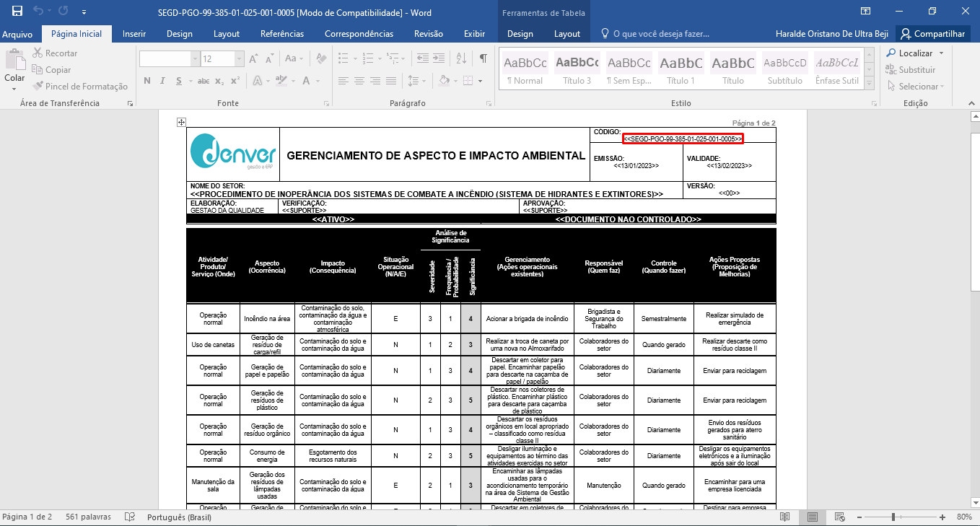Viewport: 980px width, 526px height.
Task: Open the Revisão tab
Action: pos(429,34)
